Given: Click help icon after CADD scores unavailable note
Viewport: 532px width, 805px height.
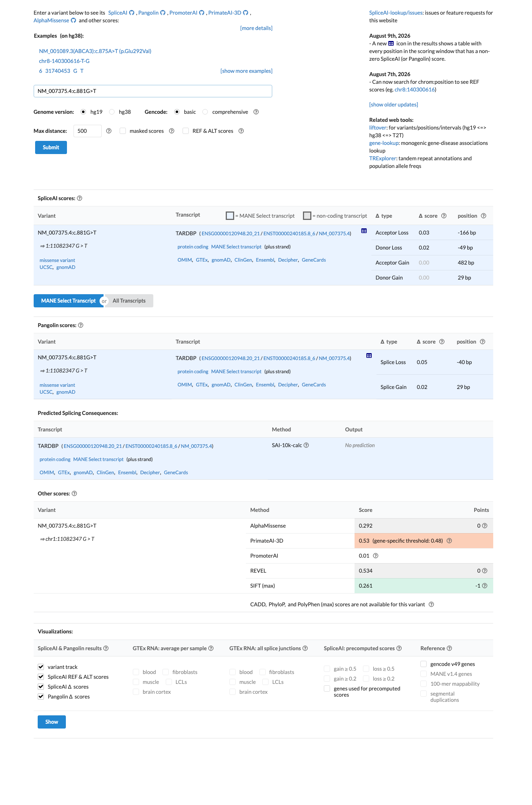Looking at the screenshot, I should click(x=431, y=604).
